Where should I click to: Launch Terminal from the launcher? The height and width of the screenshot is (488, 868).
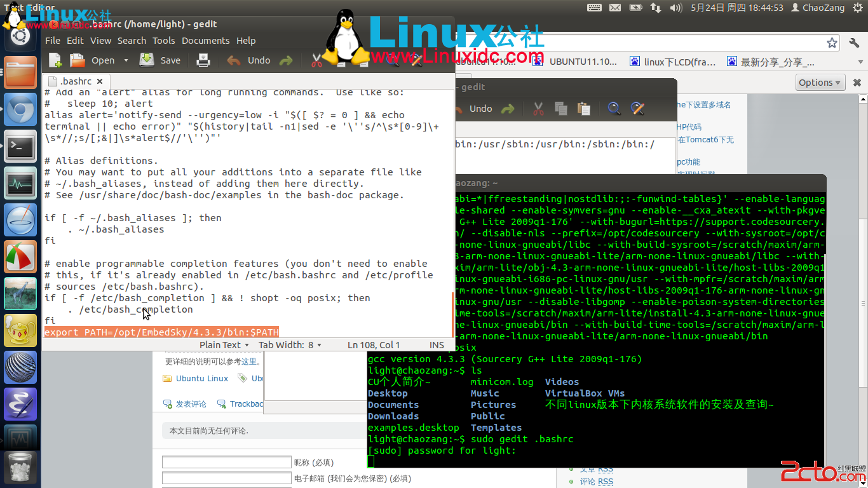[x=20, y=147]
